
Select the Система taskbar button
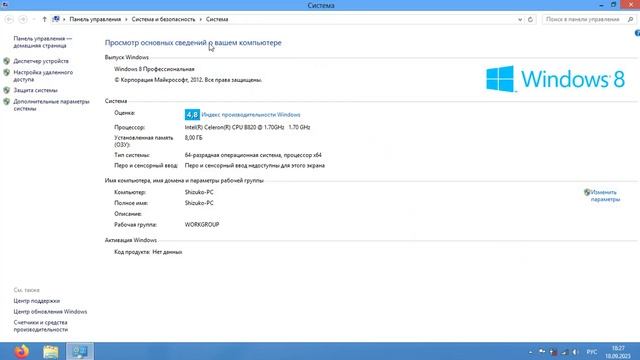coord(80,351)
